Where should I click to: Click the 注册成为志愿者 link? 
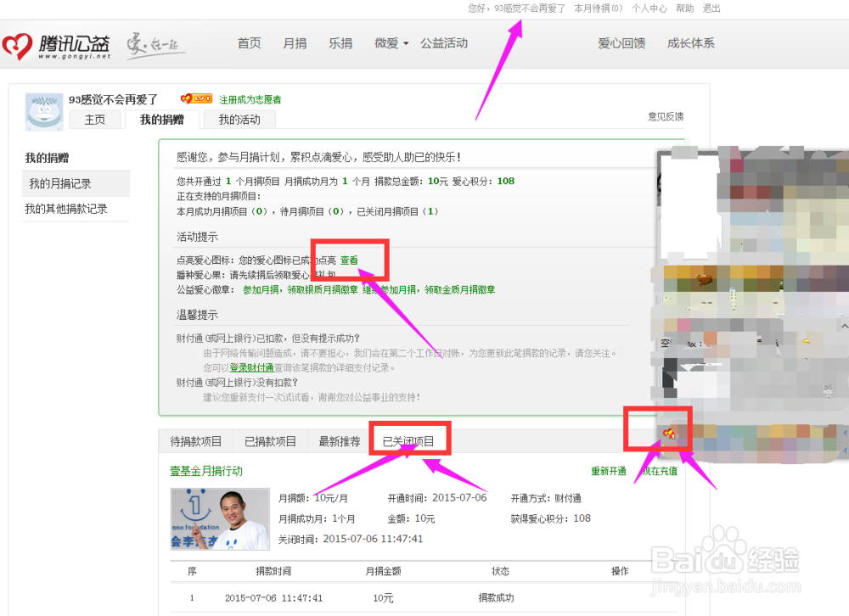tap(250, 98)
